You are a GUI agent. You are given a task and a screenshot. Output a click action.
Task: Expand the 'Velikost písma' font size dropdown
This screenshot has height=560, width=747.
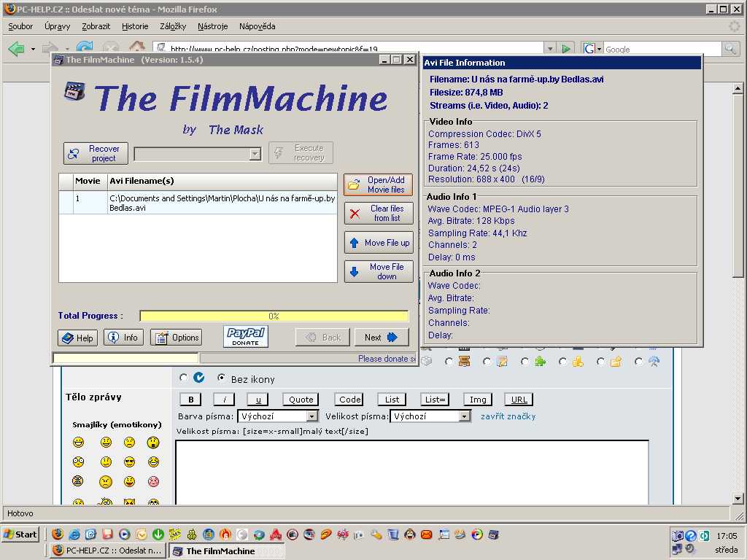coord(465,416)
